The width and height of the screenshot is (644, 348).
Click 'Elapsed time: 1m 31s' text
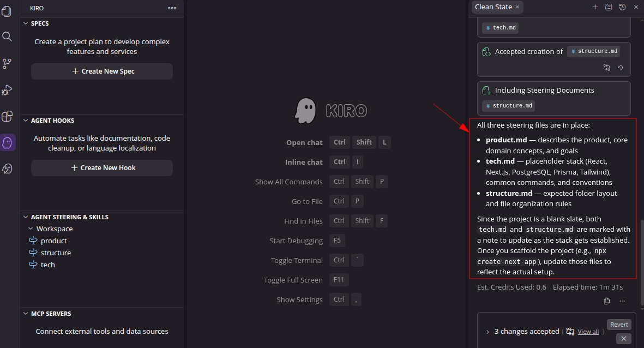pos(588,287)
